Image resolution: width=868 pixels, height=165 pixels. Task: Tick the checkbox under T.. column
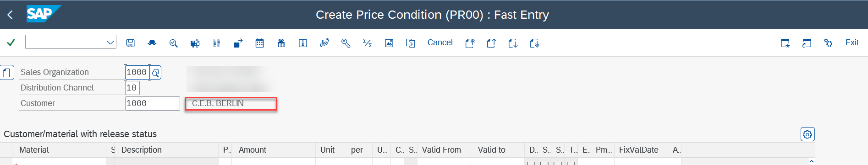pyautogui.click(x=571, y=163)
